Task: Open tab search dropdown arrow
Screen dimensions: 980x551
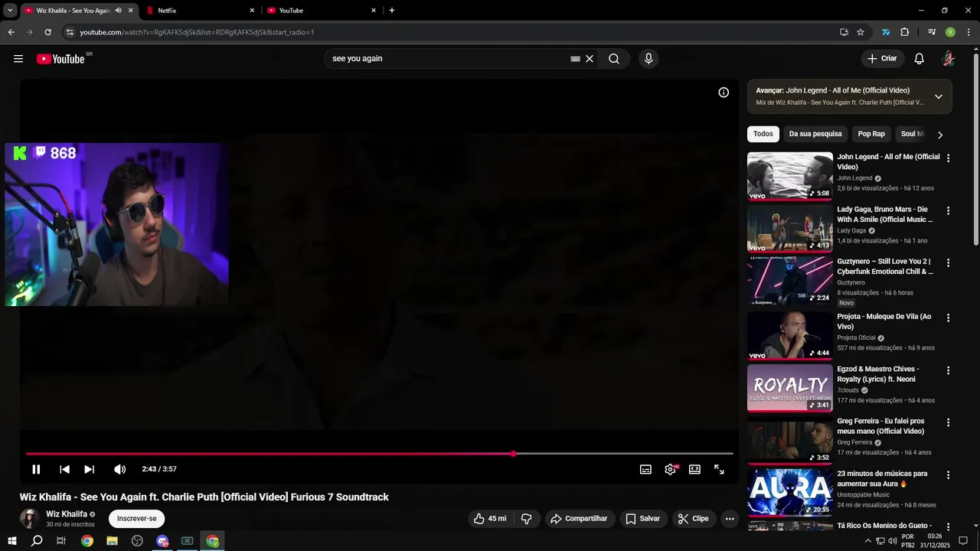Action: click(10, 11)
